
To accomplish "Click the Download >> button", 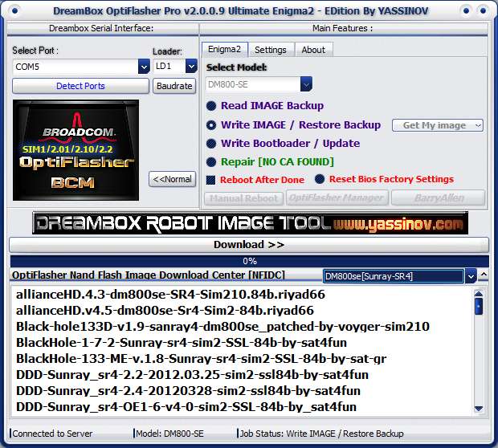I will [x=249, y=245].
